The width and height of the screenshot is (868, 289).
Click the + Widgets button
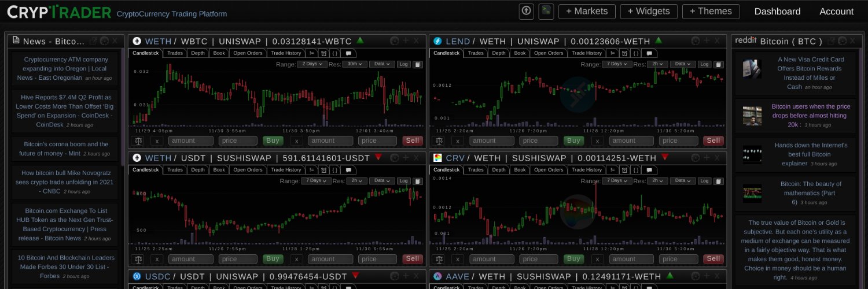pyautogui.click(x=649, y=12)
